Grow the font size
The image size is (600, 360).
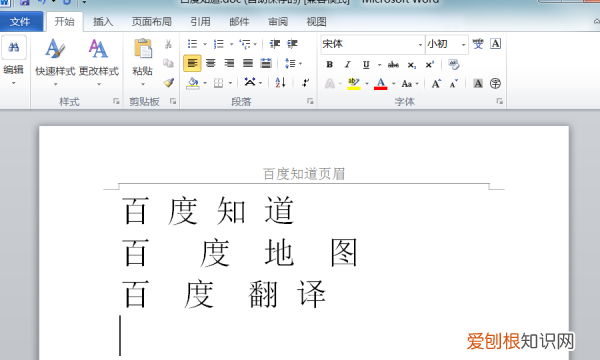[436, 83]
